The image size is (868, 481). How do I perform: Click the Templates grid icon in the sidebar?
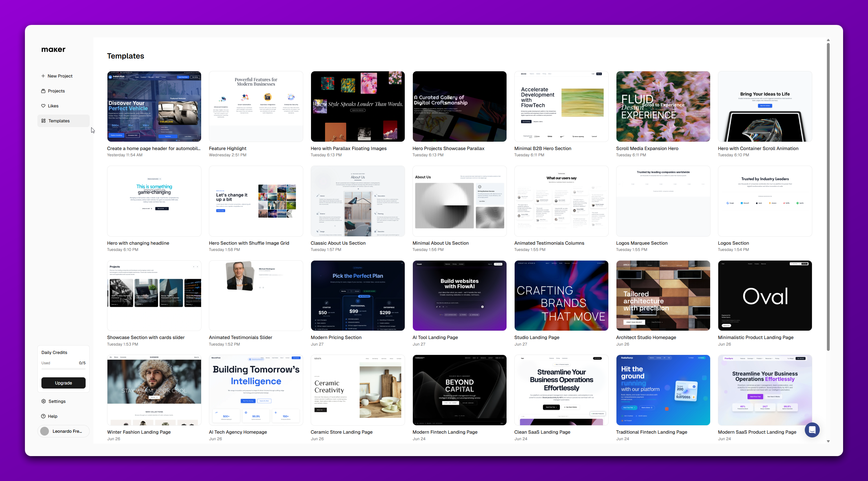click(44, 120)
